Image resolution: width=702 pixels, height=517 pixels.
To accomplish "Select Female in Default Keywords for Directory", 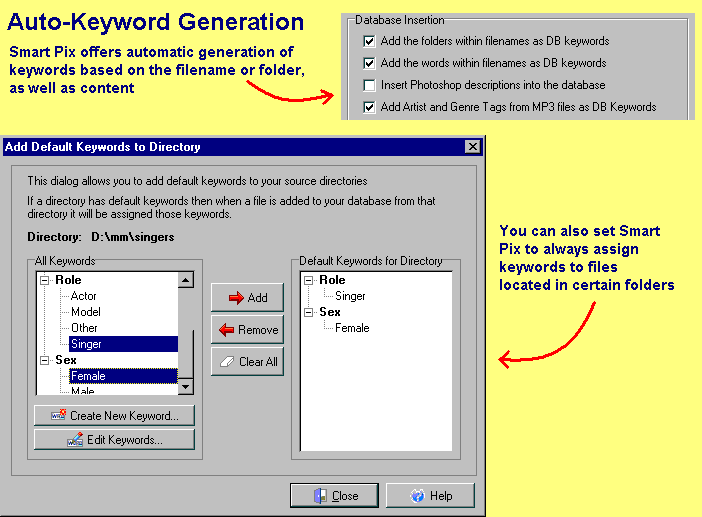I will click(352, 328).
